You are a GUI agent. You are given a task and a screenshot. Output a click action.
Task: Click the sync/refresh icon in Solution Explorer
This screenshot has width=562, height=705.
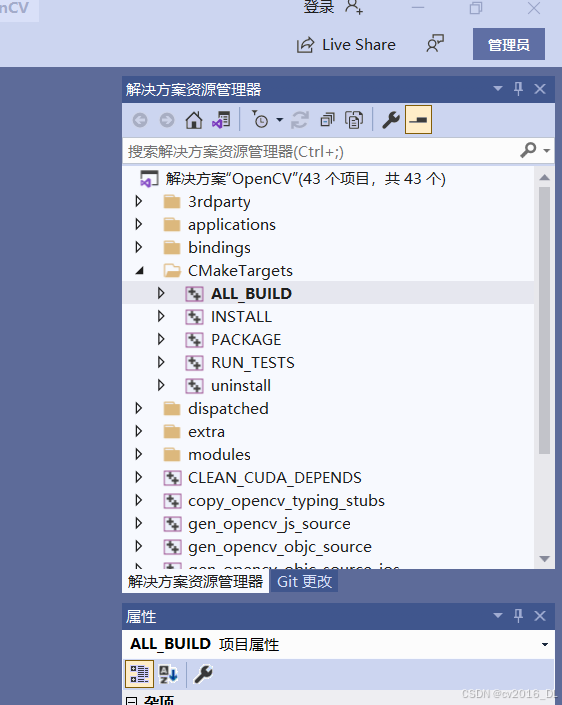(x=300, y=120)
